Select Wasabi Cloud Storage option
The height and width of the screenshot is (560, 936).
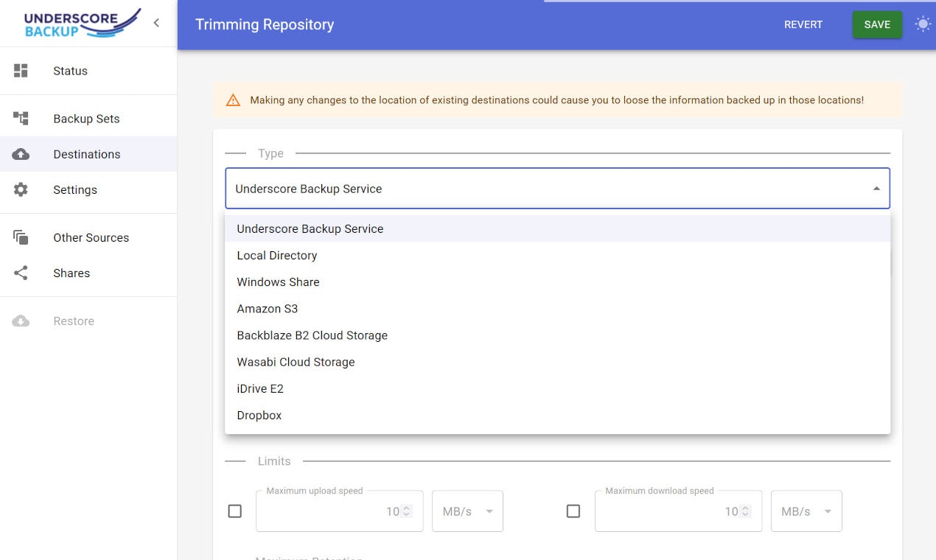[x=558, y=362]
